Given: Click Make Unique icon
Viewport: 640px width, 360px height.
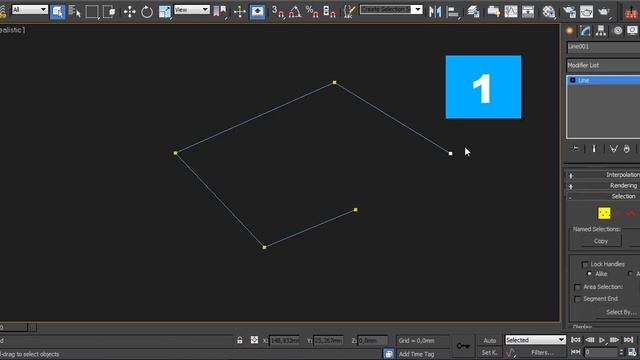Looking at the screenshot, I should pos(613,149).
